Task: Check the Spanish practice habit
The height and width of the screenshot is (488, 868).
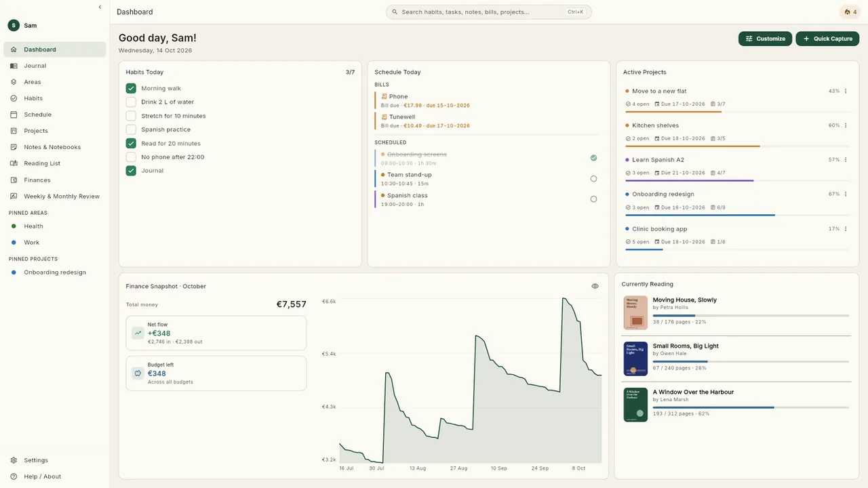Action: pyautogui.click(x=131, y=129)
